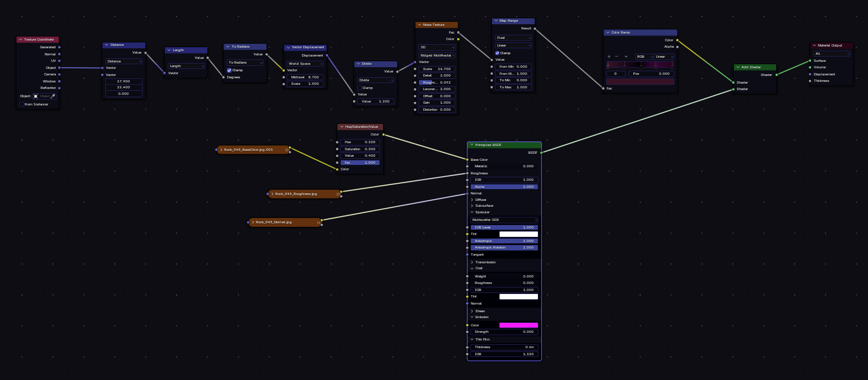Click the Color Ramp Color output socket

[677, 40]
